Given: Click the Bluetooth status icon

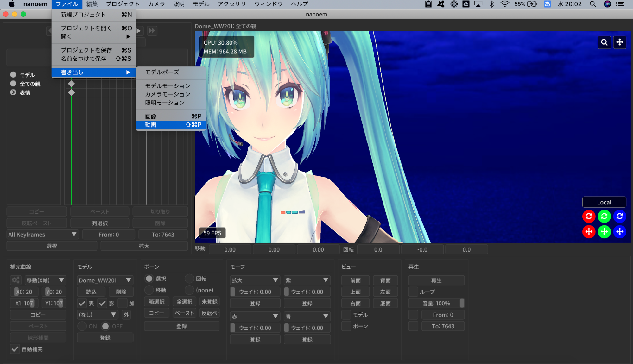Looking at the screenshot, I should (x=491, y=4).
